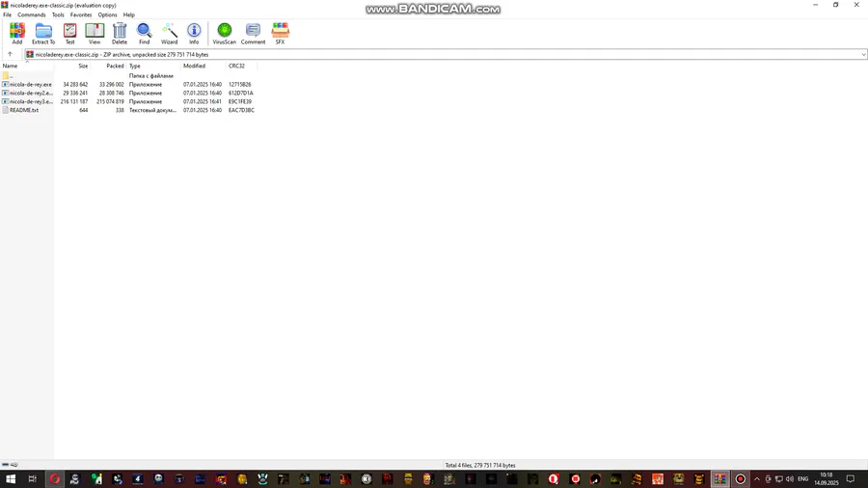
Task: Click the nicola-de-rey.exe file icon
Action: pos(6,85)
